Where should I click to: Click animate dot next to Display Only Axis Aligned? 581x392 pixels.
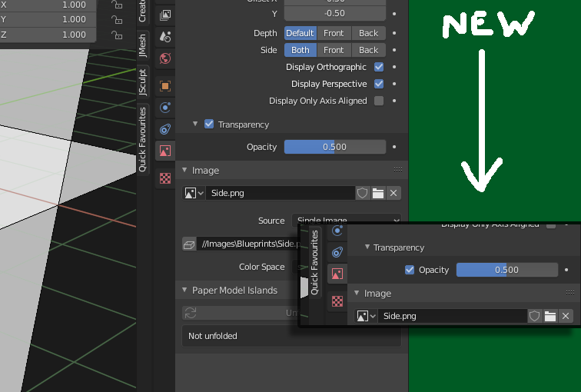pyautogui.click(x=394, y=101)
